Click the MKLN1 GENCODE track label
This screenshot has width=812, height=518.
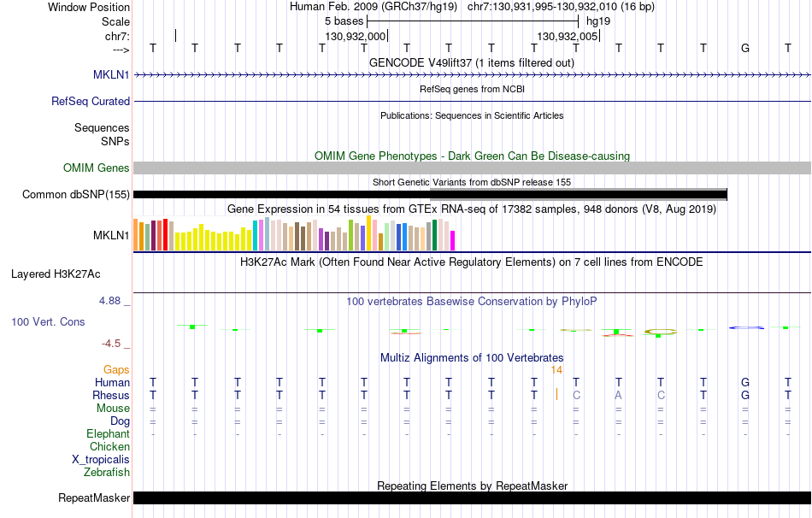tap(111, 74)
